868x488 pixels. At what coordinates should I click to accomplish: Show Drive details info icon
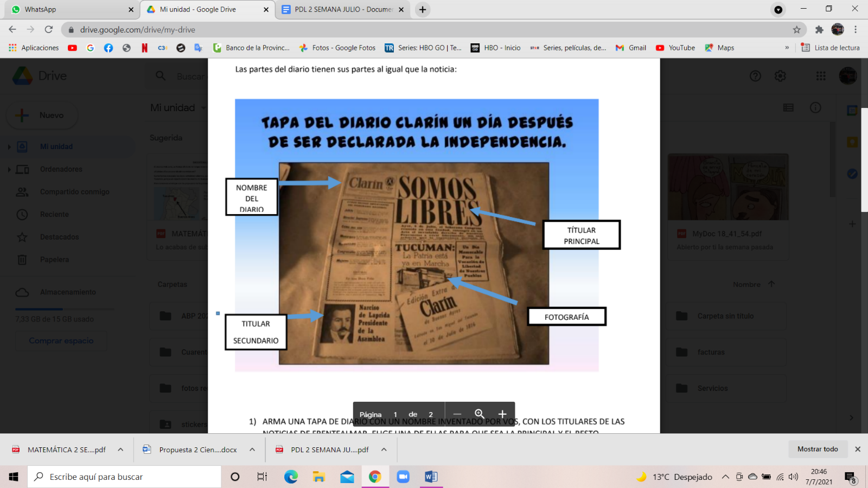(x=815, y=108)
